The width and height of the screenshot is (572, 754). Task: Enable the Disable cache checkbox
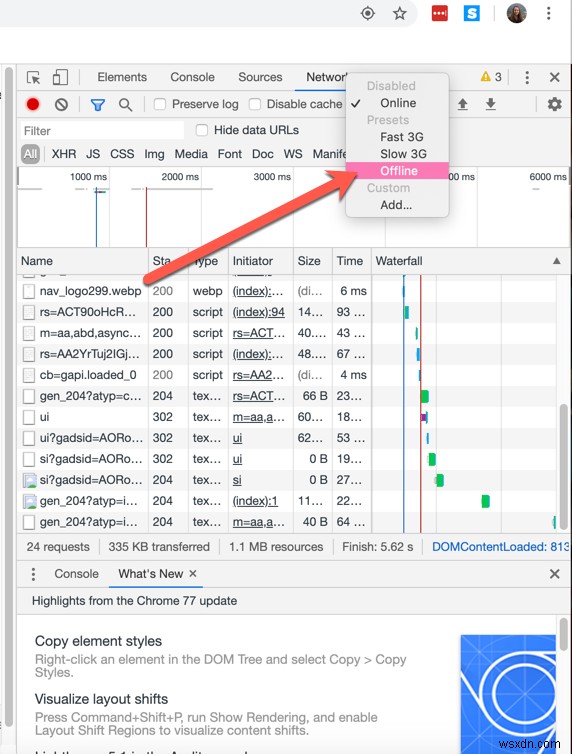(x=255, y=104)
